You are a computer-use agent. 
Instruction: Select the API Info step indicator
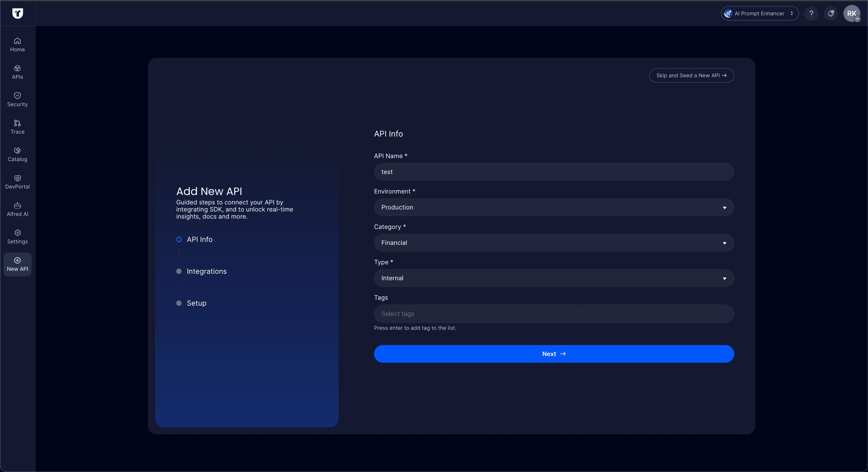179,239
